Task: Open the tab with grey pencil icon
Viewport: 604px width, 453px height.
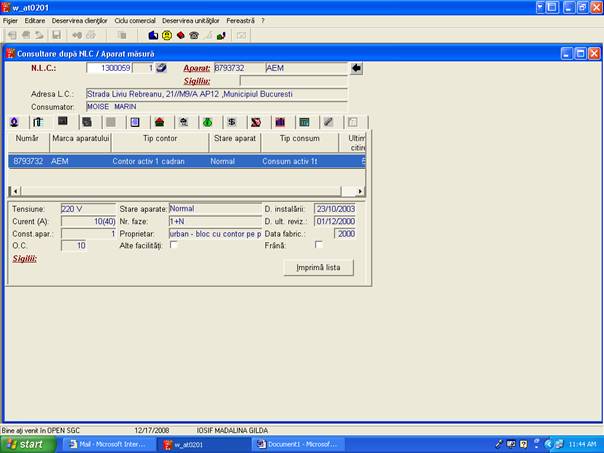Action: (x=328, y=122)
